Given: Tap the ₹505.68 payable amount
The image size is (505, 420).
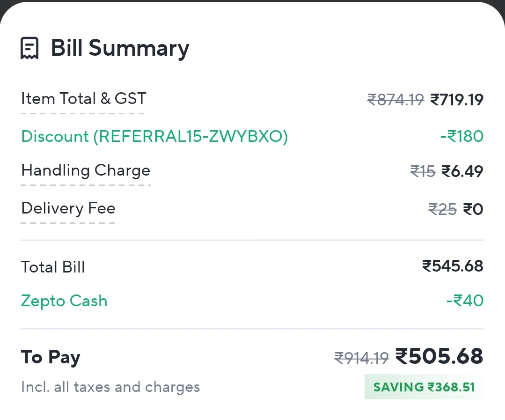Looking at the screenshot, I should tap(439, 356).
